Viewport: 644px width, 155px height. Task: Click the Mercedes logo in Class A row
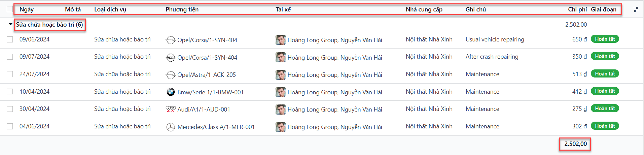click(x=171, y=127)
